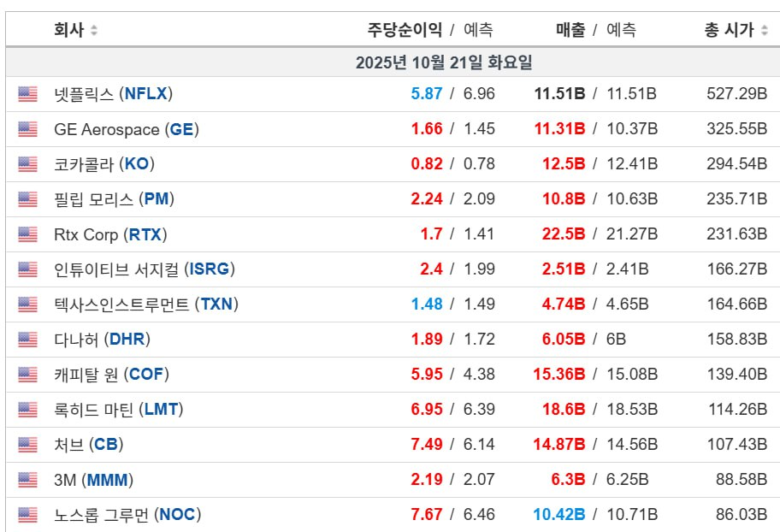Select RTX market cap 231.63B
Screen dimensions: 780x532
click(x=736, y=233)
